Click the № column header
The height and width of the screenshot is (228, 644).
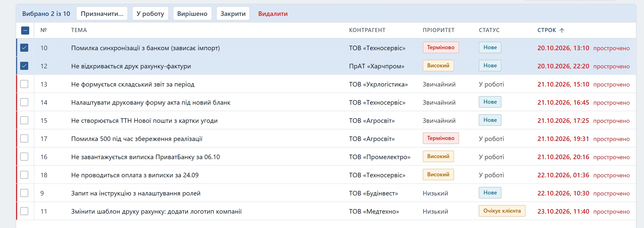[x=44, y=30]
